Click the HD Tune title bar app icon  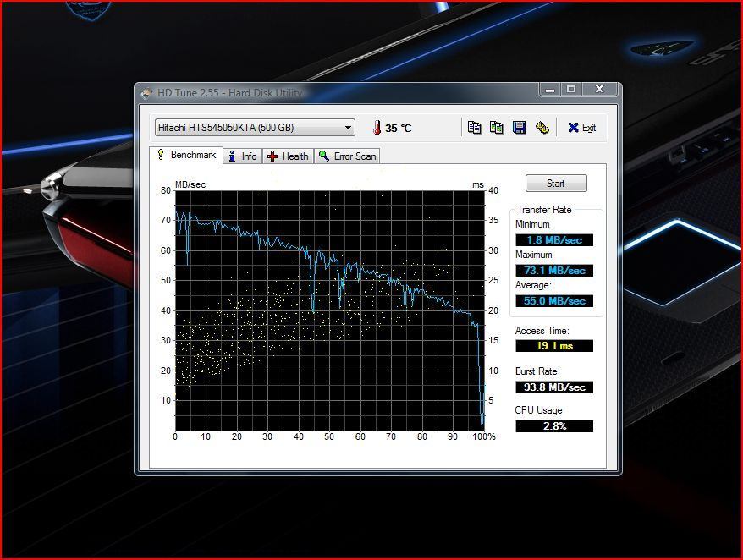tap(146, 93)
